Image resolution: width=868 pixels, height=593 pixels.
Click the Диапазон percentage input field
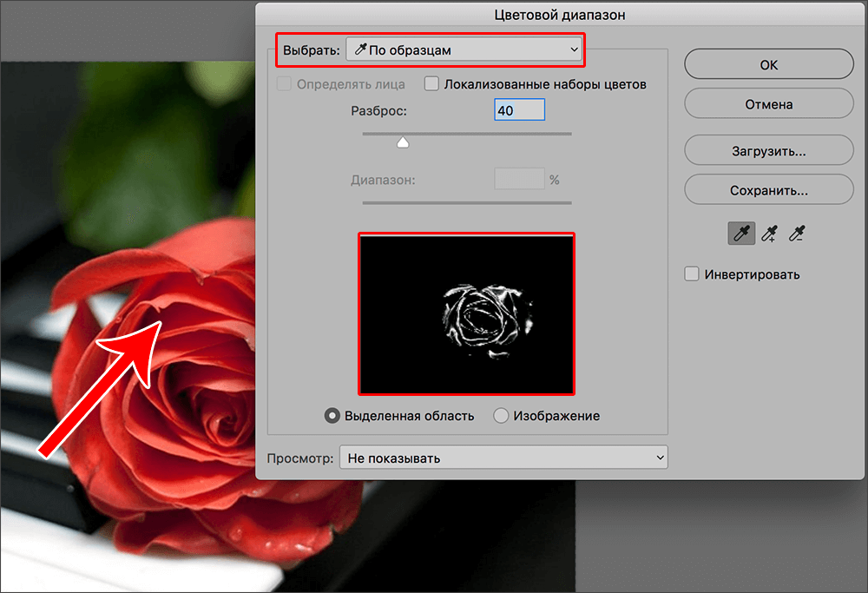(x=519, y=180)
